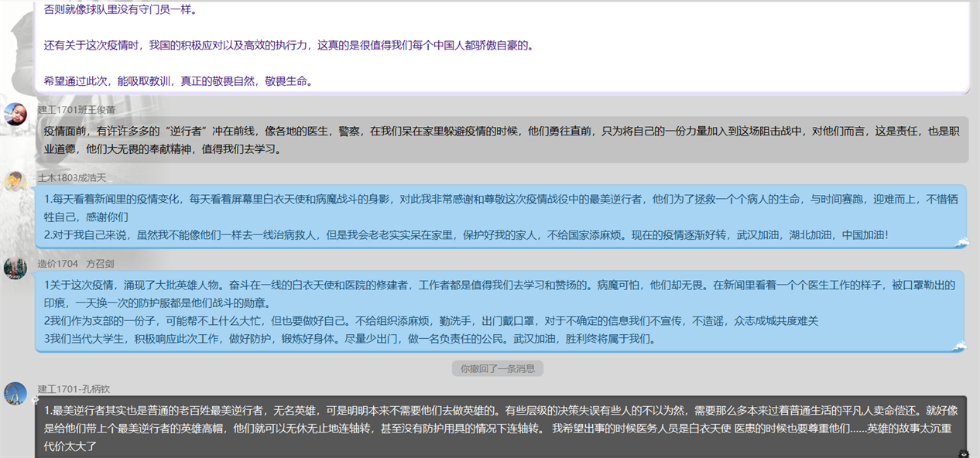Click 方召剑's line starting 3我们当代大学生
The image size is (980, 458).
tap(350, 338)
